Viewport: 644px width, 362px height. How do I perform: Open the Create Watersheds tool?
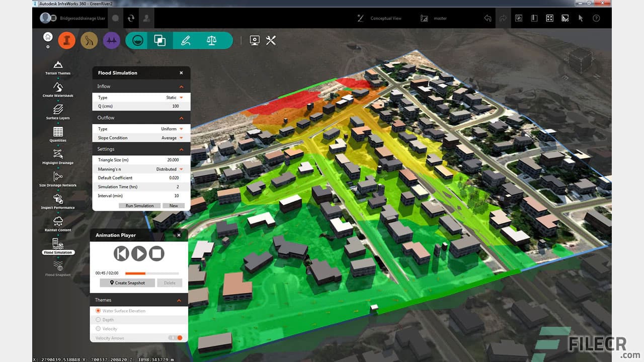pyautogui.click(x=57, y=88)
